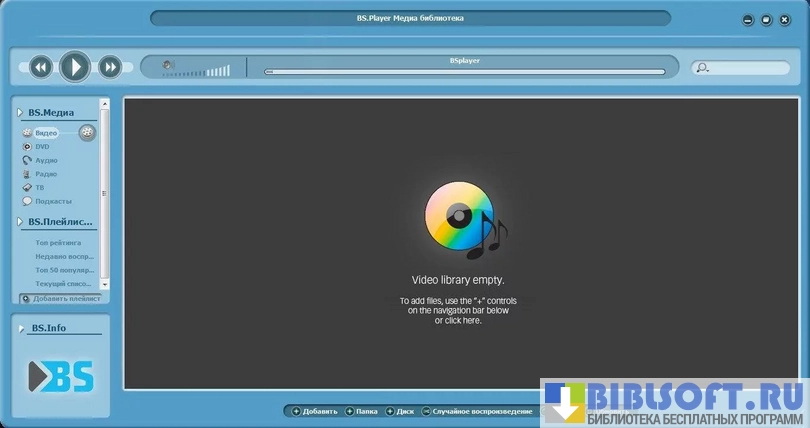Open the ТВ section

pyautogui.click(x=40, y=187)
